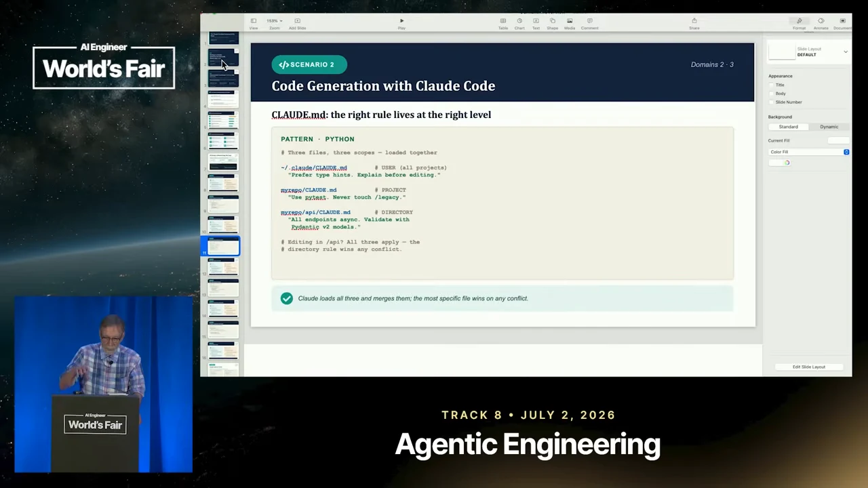Add a Comment from the toolbar
Screen dimensions: 868x488
coord(589,24)
